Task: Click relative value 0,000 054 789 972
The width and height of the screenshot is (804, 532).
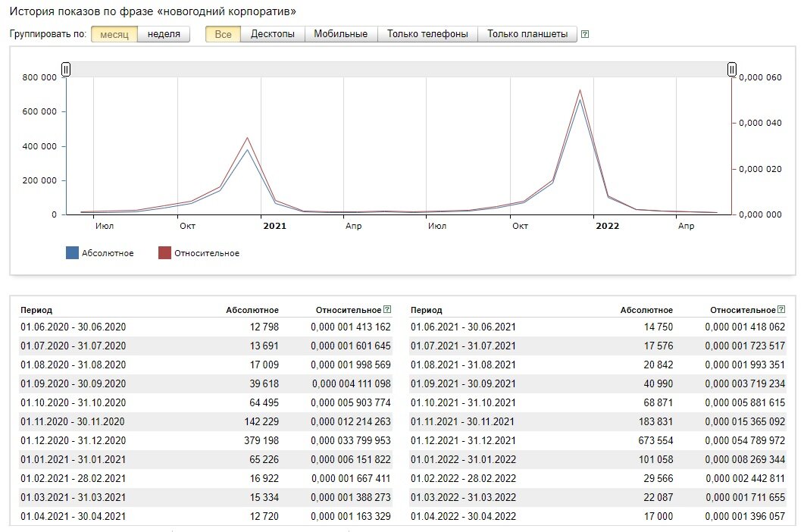Action: [x=745, y=441]
